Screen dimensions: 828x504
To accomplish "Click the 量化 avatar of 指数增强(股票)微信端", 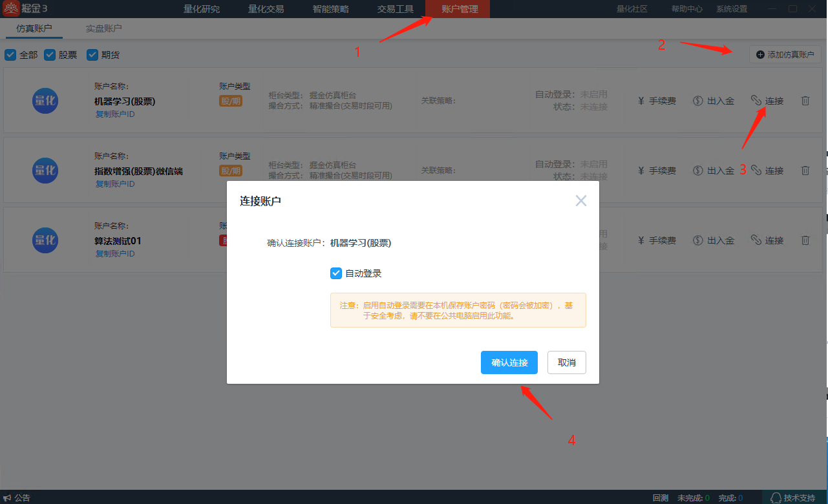I will click(x=45, y=171).
